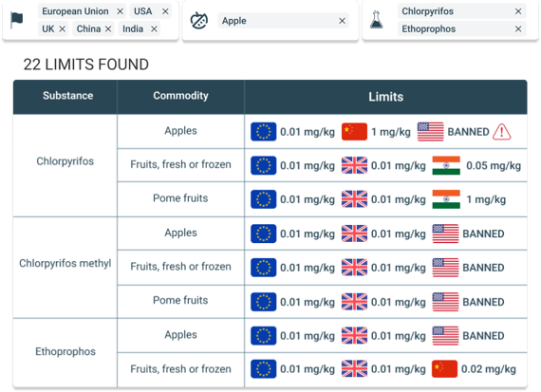Click the flask substance filter icon

[x=377, y=20]
